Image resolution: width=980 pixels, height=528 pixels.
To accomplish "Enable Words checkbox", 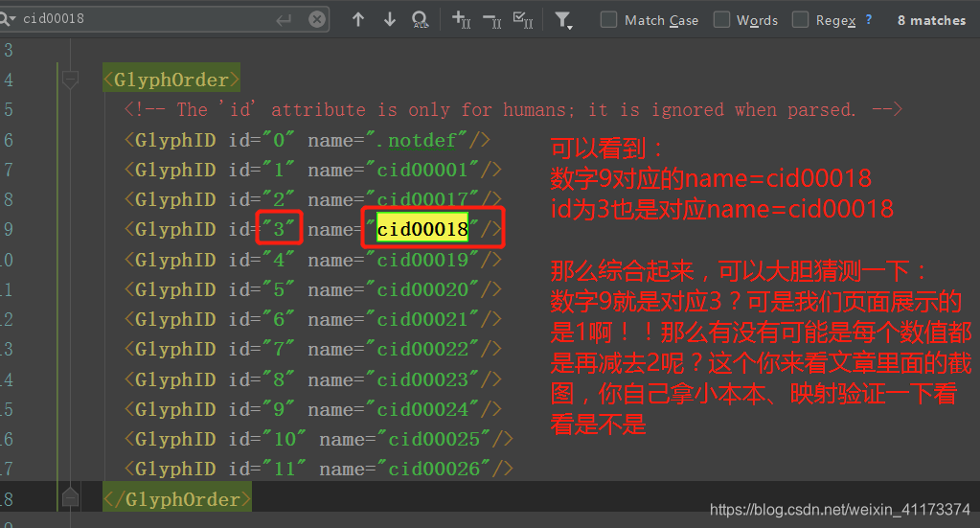I will pos(722,19).
